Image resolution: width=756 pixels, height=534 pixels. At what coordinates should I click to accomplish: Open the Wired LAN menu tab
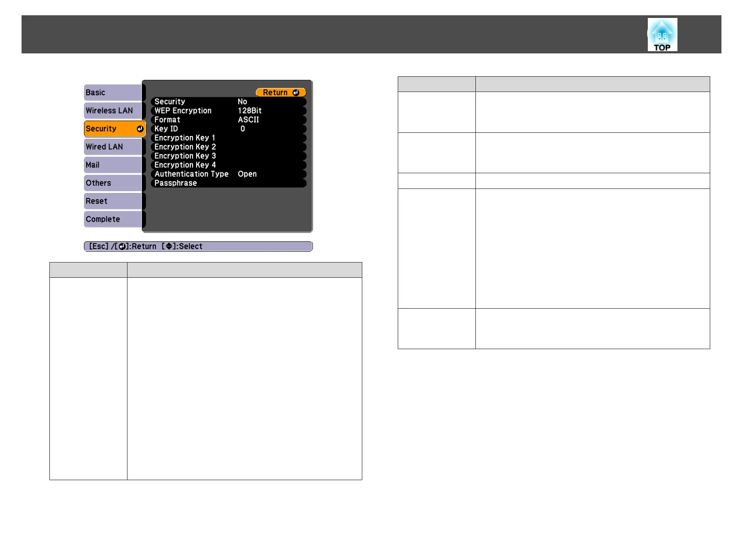(x=113, y=147)
